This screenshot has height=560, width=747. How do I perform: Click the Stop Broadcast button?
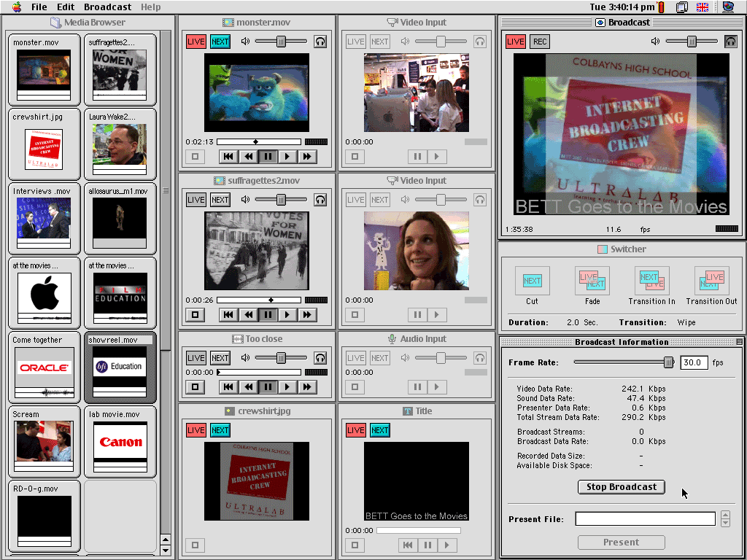(x=622, y=486)
